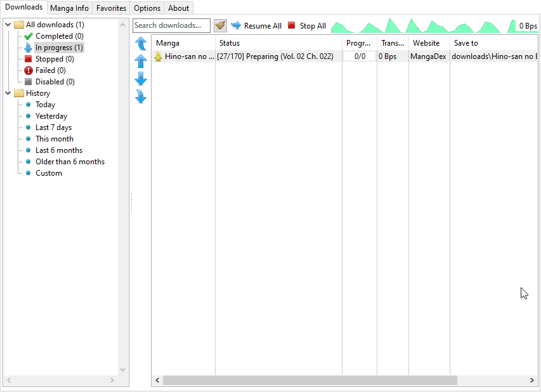Screen dimensions: 541x392
Task: Click tree panel scroll left arrow
Action: pos(9,381)
